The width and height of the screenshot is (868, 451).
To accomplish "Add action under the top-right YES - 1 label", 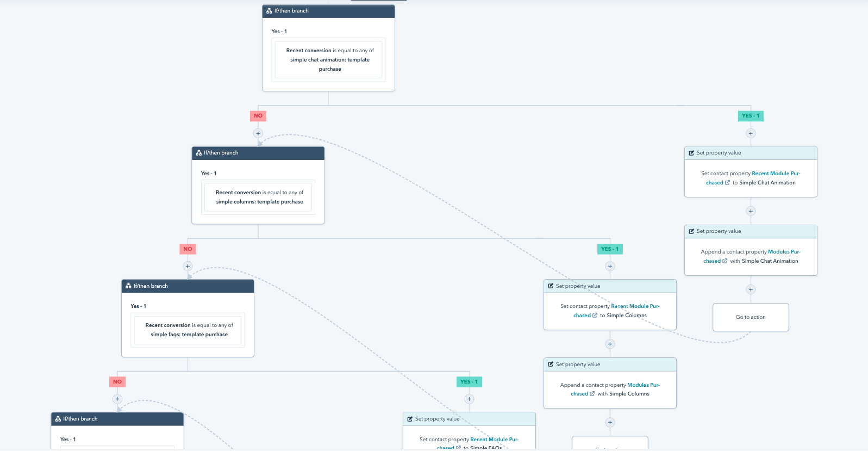I will click(751, 133).
